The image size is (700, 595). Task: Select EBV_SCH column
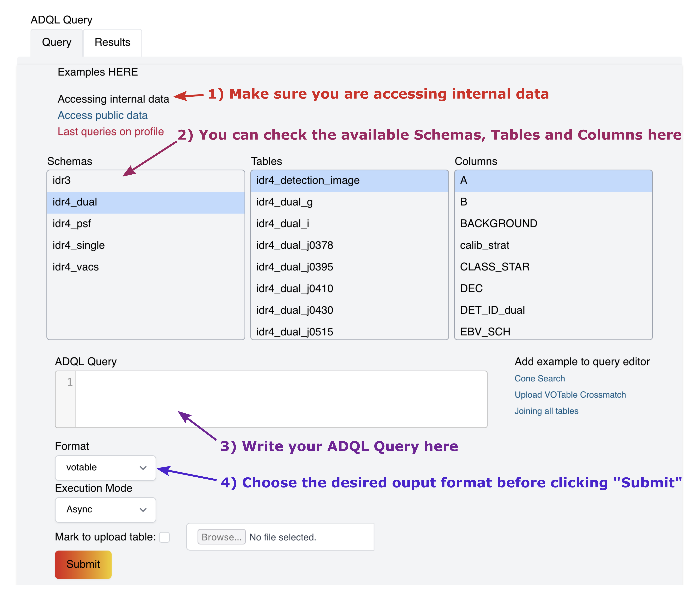pyautogui.click(x=553, y=331)
